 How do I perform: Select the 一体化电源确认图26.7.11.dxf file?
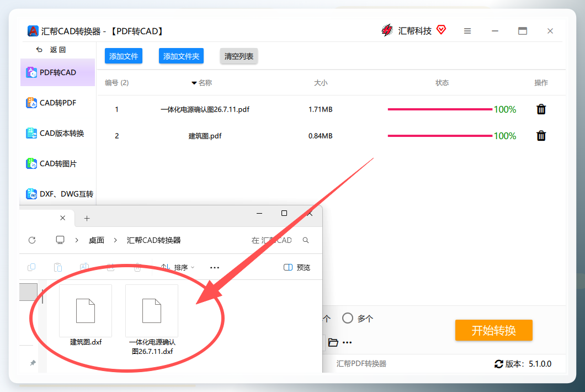[x=152, y=320]
